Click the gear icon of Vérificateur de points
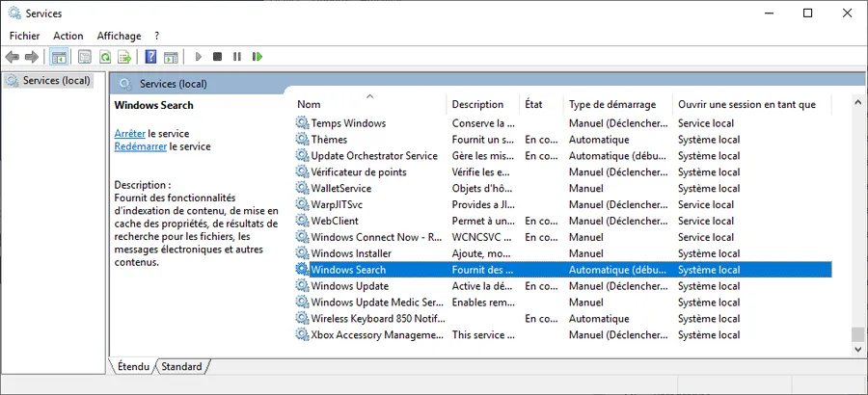Image resolution: width=868 pixels, height=395 pixels. point(302,172)
